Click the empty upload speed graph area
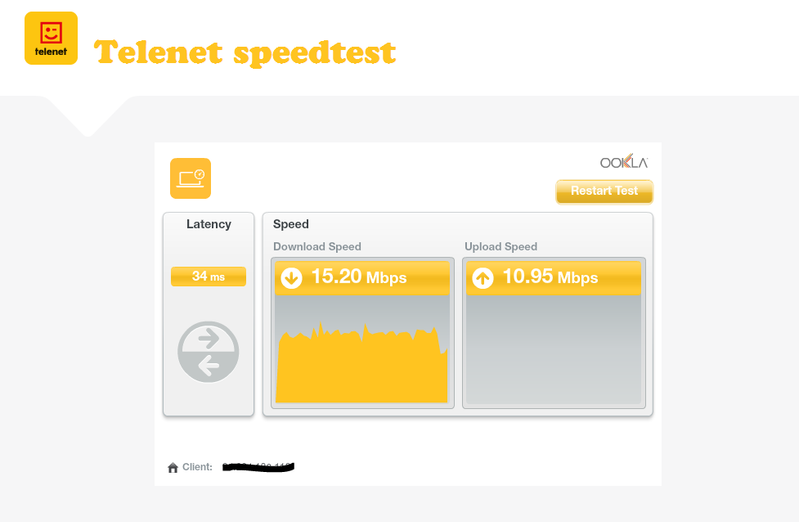Image resolution: width=799 pixels, height=522 pixels. (553, 350)
